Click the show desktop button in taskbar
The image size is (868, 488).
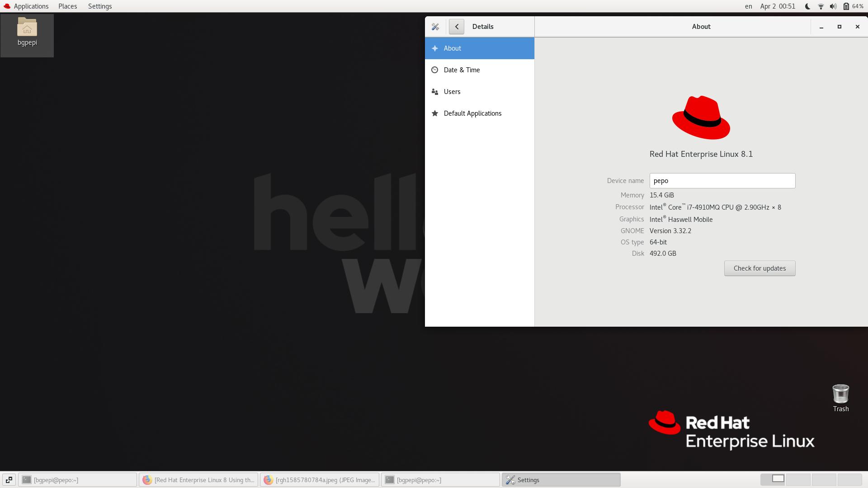[x=9, y=480]
